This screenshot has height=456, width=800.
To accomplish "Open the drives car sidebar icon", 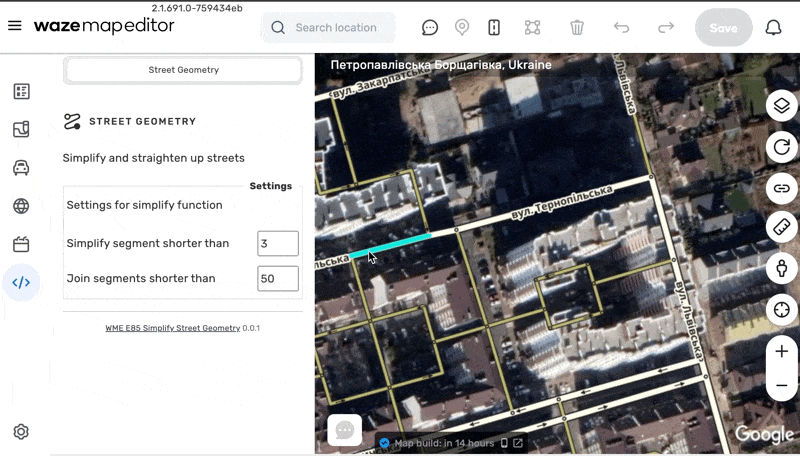I will click(21, 167).
